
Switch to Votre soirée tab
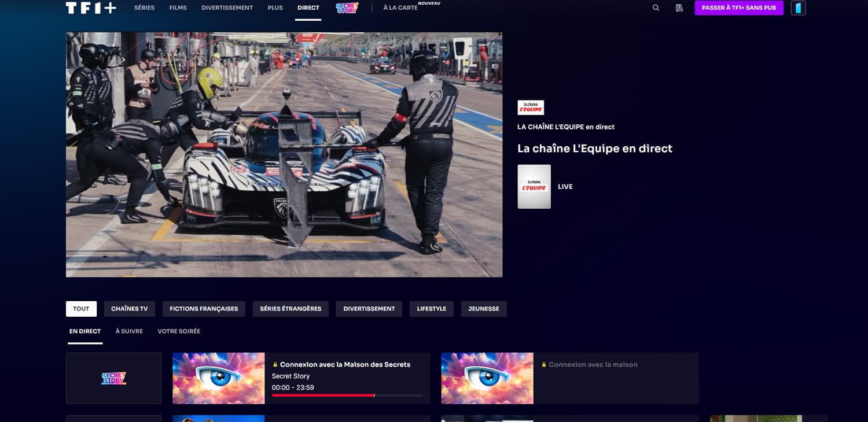(x=179, y=331)
